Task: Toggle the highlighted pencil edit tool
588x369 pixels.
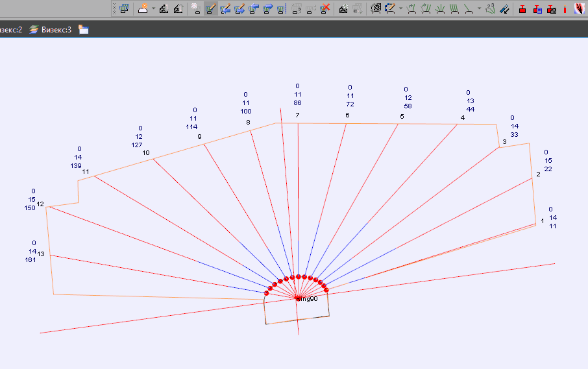Action: [x=211, y=9]
